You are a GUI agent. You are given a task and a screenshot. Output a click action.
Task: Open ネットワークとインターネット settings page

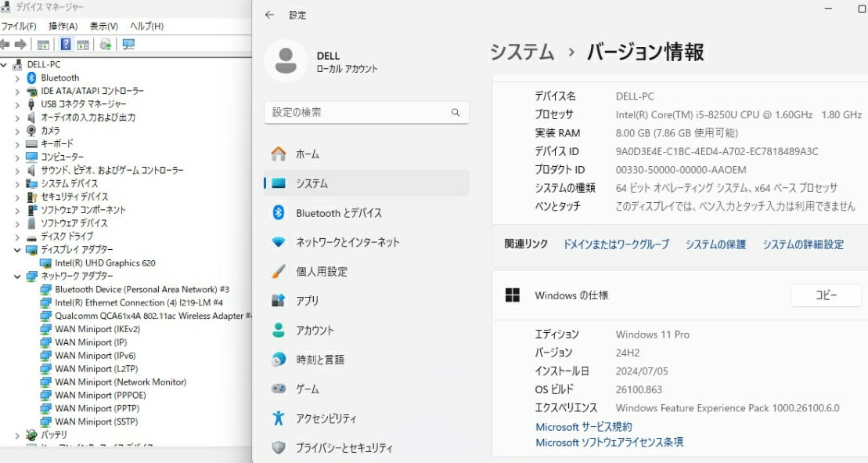[347, 243]
